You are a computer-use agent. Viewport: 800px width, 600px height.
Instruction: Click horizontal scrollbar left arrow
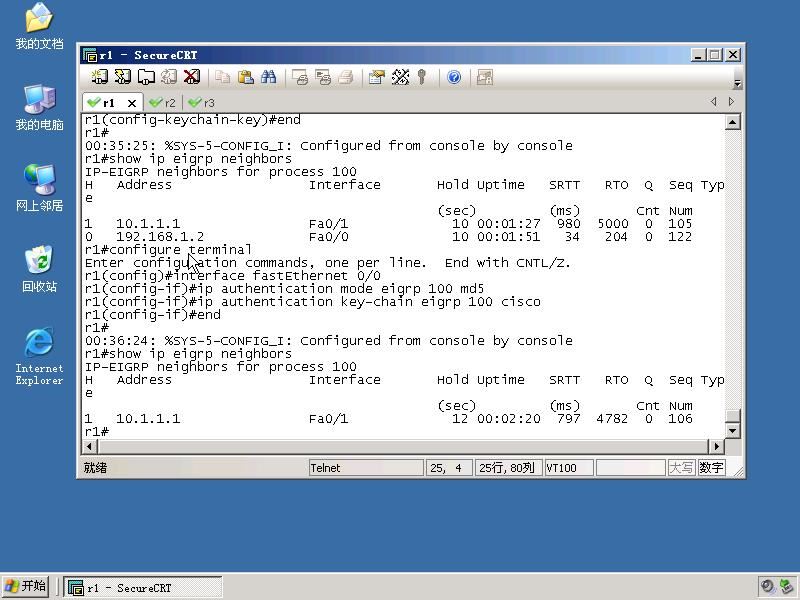pyautogui.click(x=89, y=446)
